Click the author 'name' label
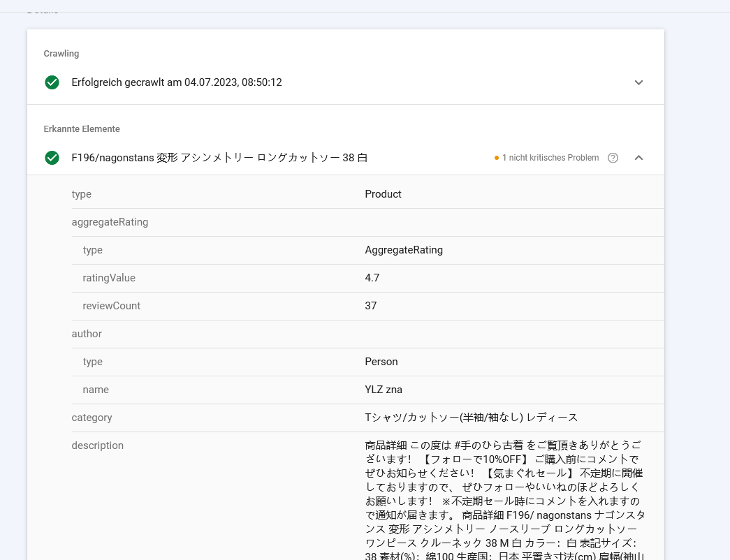The image size is (730, 560). [96, 390]
